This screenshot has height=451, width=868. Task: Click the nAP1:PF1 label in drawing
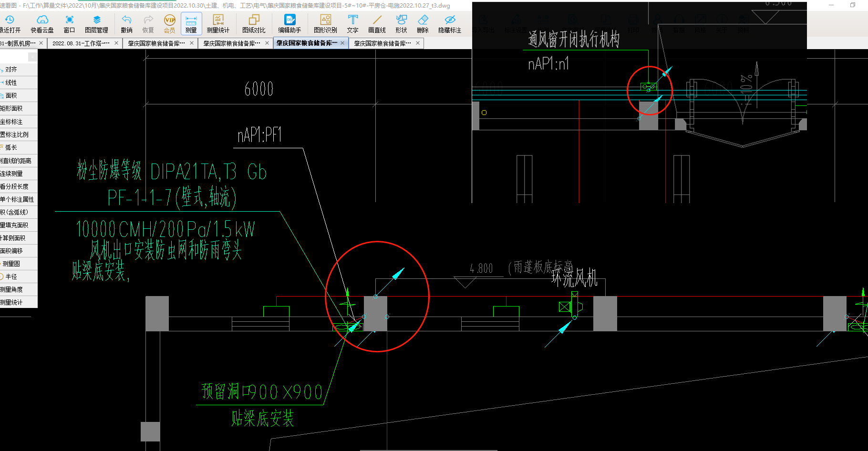coord(260,135)
